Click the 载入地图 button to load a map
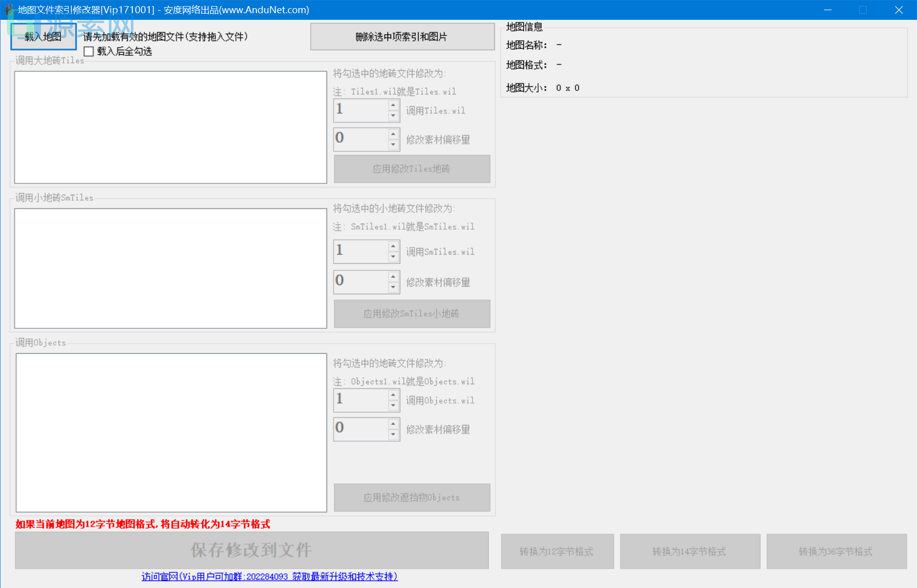Screen dimensions: 917x588 (43, 37)
